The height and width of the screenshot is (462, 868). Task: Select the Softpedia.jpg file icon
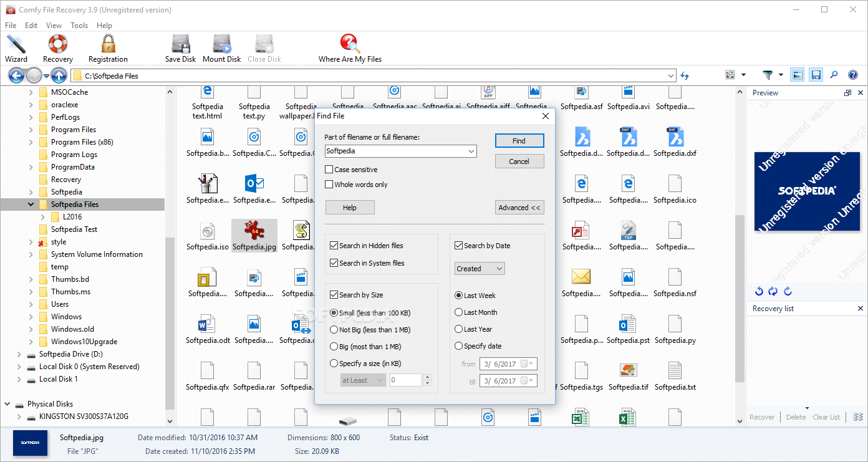coord(254,231)
